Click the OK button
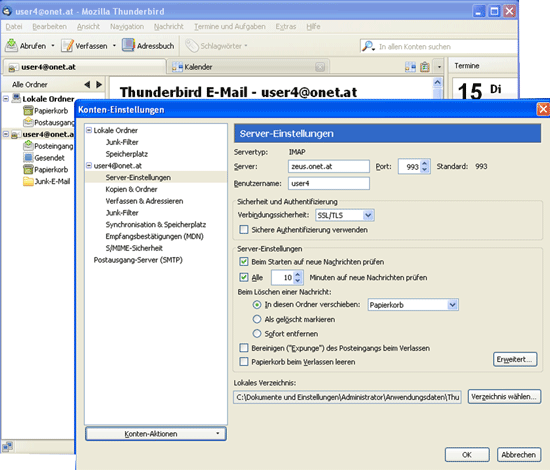The image size is (550, 470). (x=467, y=455)
